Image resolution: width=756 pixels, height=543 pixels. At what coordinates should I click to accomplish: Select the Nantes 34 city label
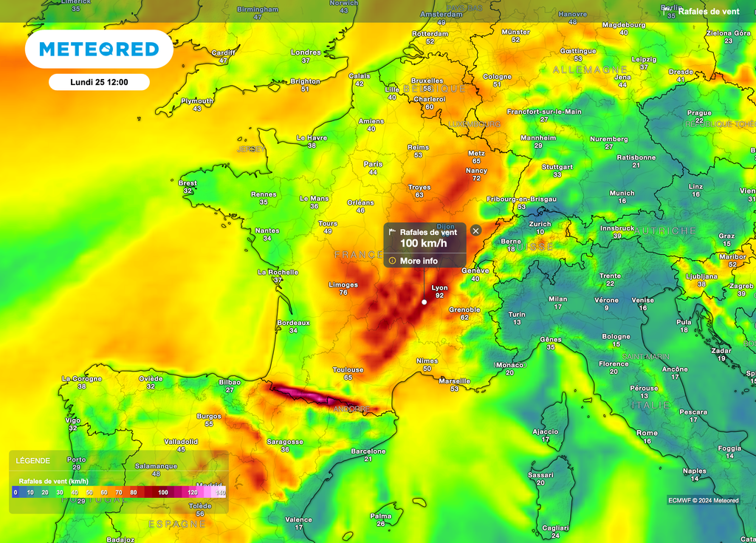tap(267, 234)
